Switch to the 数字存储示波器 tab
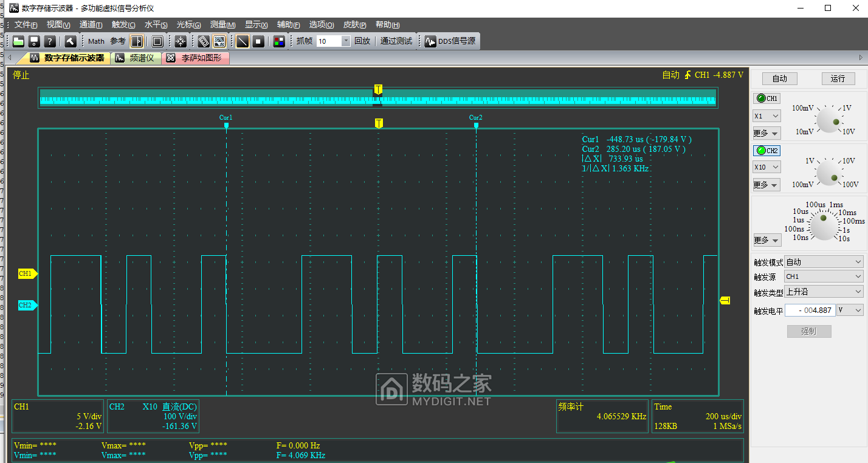Image resolution: width=868 pixels, height=463 pixels. pyautogui.click(x=67, y=58)
